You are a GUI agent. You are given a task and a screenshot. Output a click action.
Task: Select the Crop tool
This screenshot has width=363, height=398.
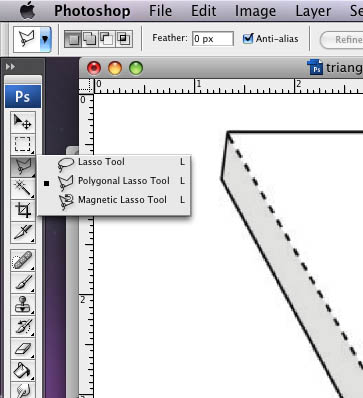(x=23, y=210)
